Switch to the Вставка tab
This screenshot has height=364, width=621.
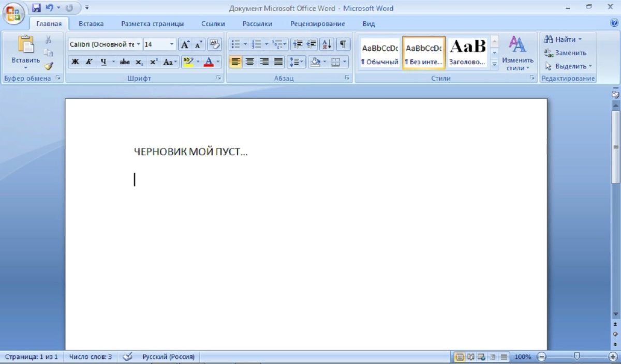(91, 24)
